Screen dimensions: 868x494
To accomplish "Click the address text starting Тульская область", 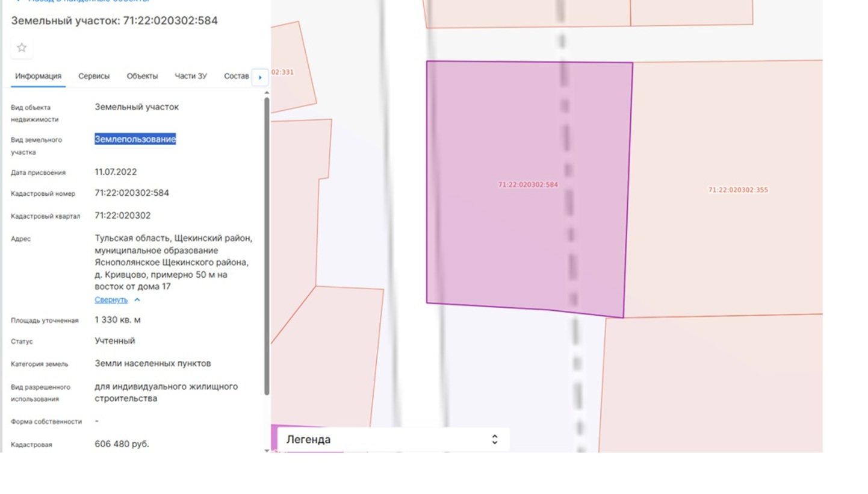I will click(x=173, y=262).
